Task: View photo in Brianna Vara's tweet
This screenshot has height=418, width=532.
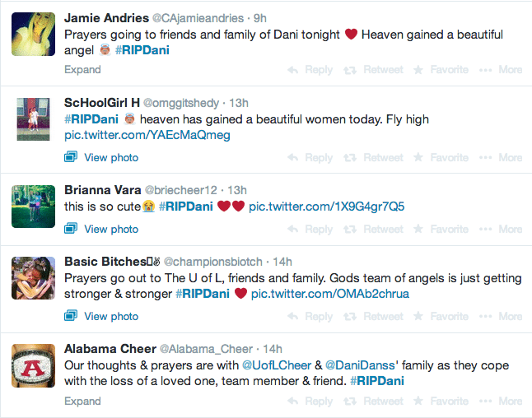Action: tap(101, 229)
